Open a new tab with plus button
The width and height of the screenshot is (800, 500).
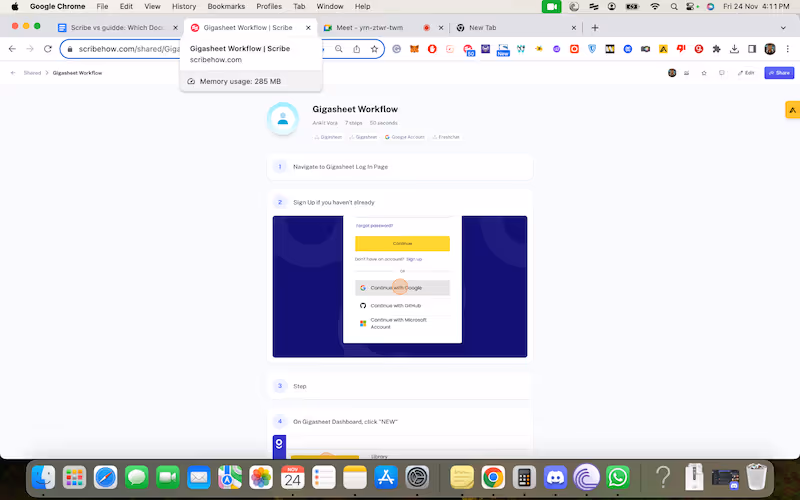tap(594, 28)
